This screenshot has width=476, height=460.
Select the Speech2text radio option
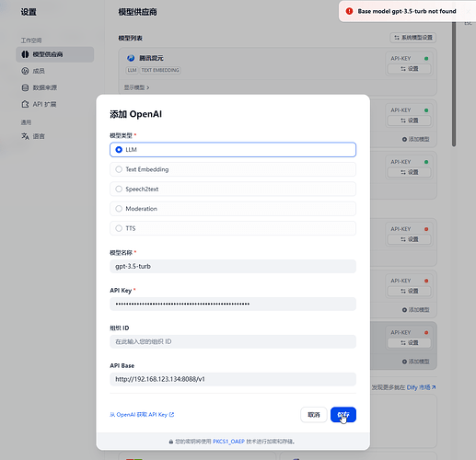click(233, 189)
